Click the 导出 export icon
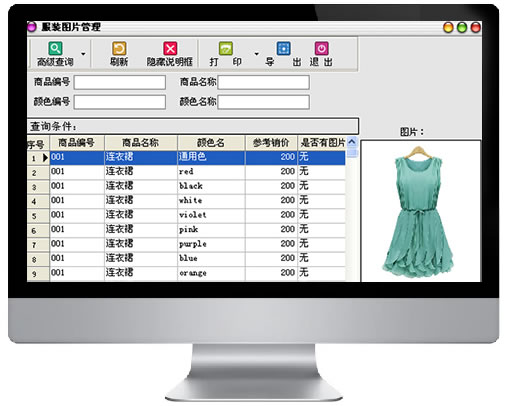The height and width of the screenshot is (406, 505). tap(283, 49)
